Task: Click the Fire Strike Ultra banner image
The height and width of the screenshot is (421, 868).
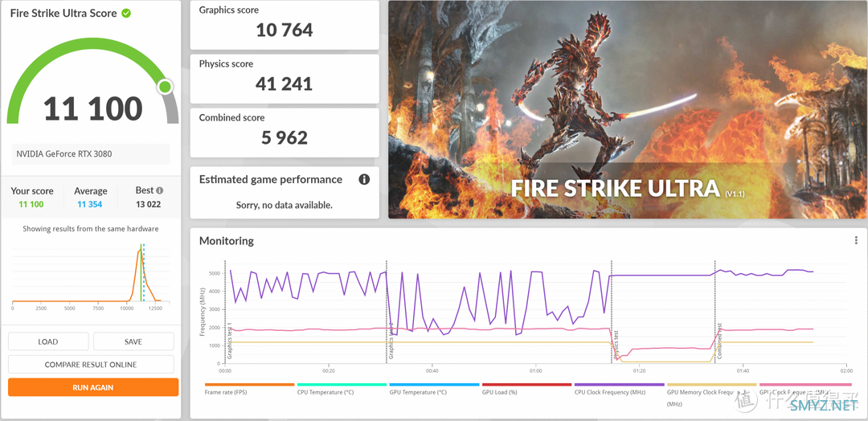Action: tap(628, 109)
